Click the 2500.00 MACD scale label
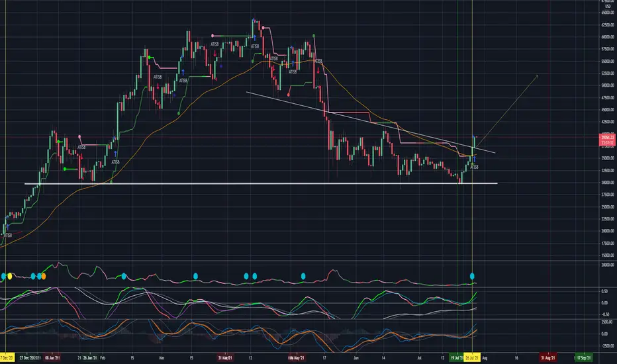The image size is (617, 364). 607,322
